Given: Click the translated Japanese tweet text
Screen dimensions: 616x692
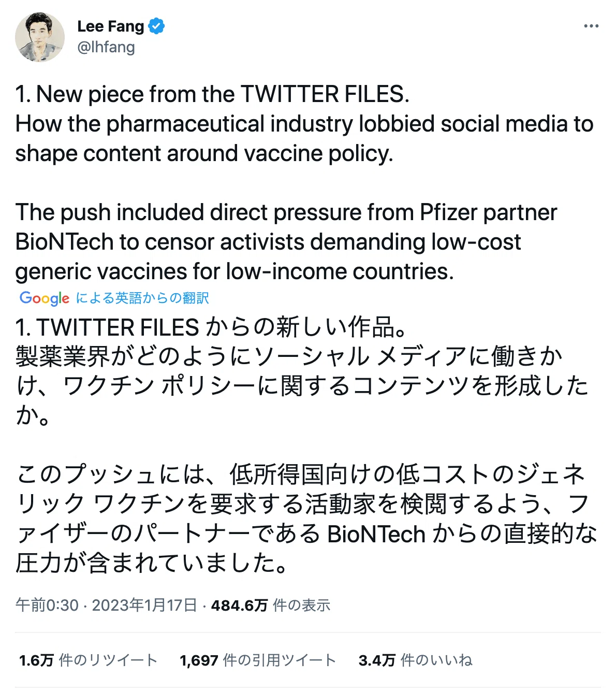Looking at the screenshot, I should click(x=306, y=445).
